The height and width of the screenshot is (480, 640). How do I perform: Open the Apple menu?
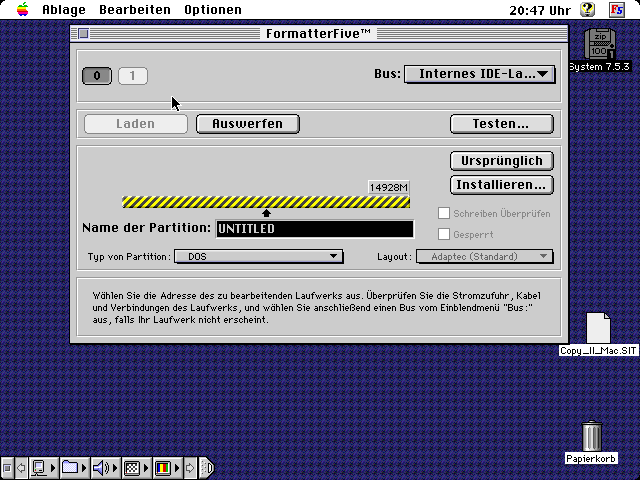coord(22,9)
